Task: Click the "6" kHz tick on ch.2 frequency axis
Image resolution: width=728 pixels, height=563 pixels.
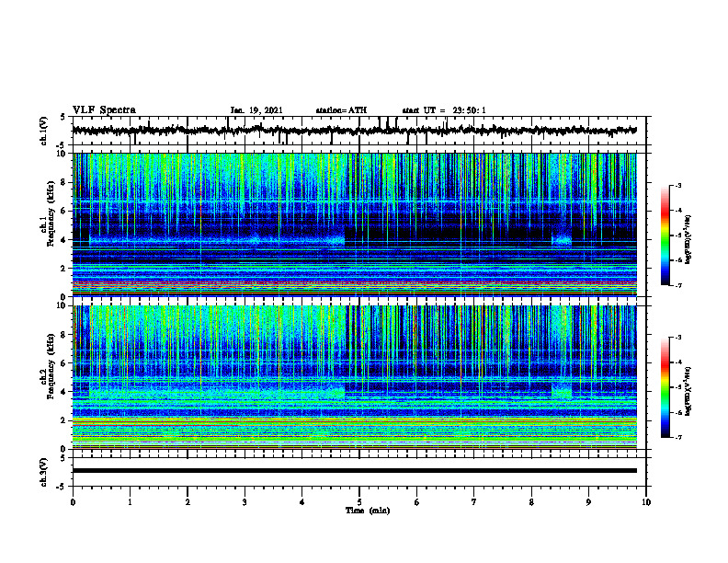Action: [63, 363]
